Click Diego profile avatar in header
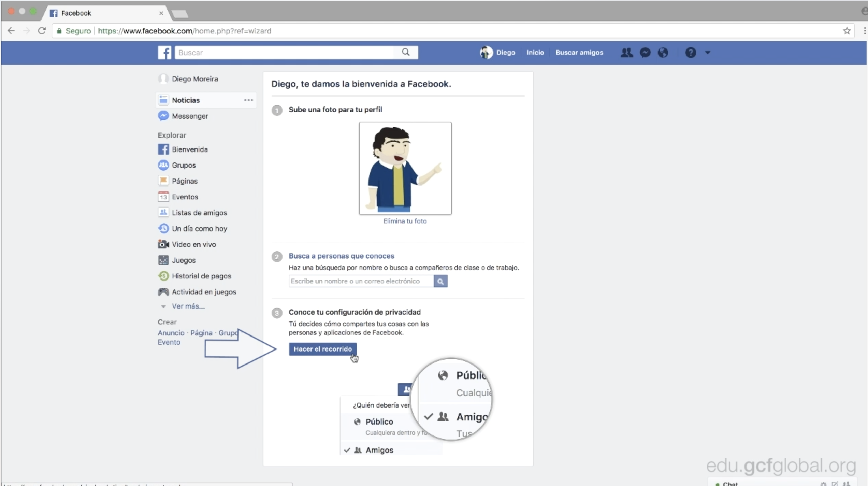The width and height of the screenshot is (868, 486). click(486, 53)
